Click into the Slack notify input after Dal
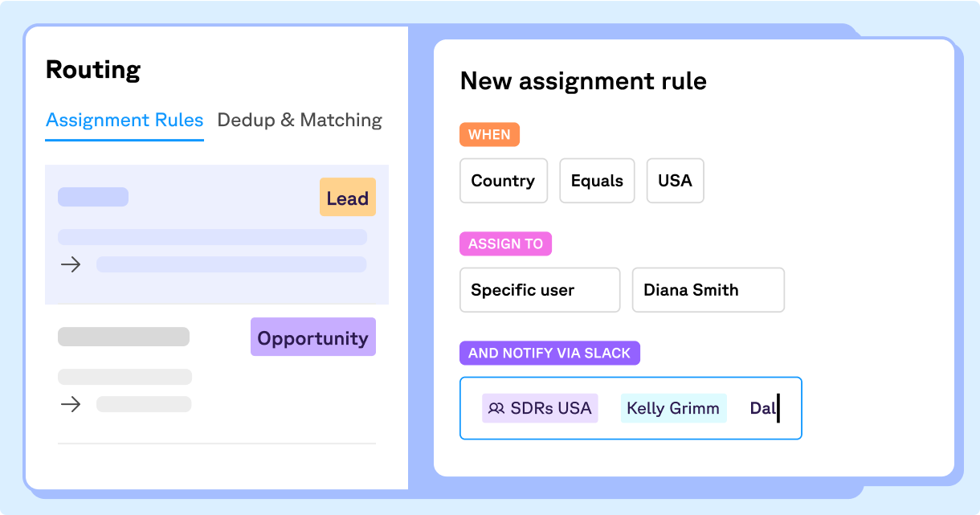This screenshot has height=515, width=980. pyautogui.click(x=789, y=408)
